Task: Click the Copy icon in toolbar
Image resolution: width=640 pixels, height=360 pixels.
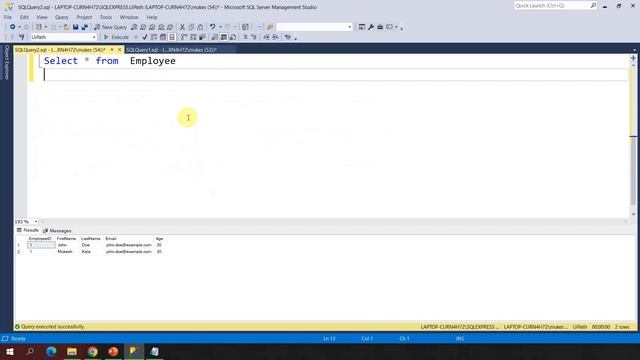Action: tap(191, 27)
